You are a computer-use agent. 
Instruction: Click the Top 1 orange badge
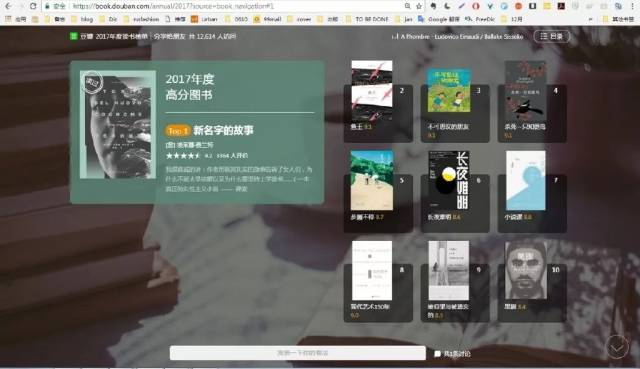point(178,131)
